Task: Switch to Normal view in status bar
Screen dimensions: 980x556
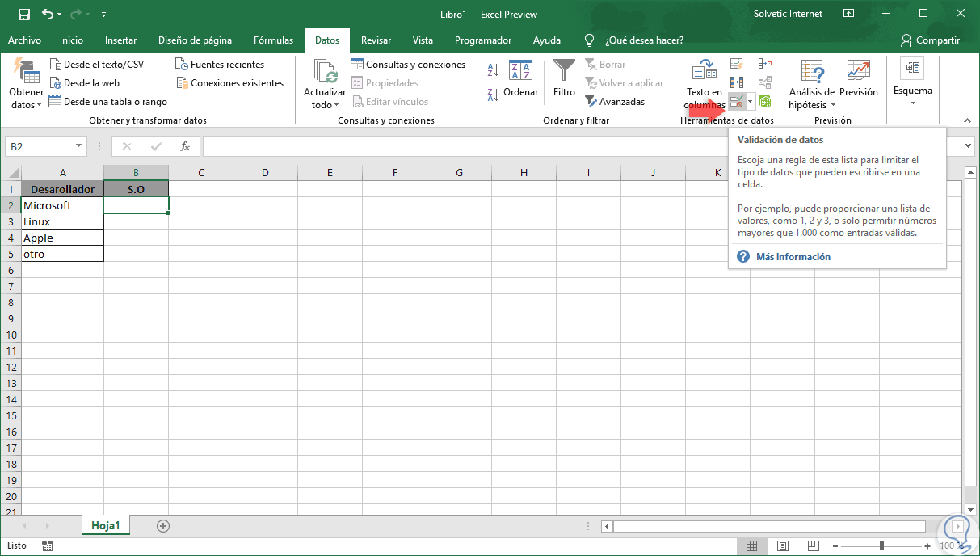Action: coord(752,546)
